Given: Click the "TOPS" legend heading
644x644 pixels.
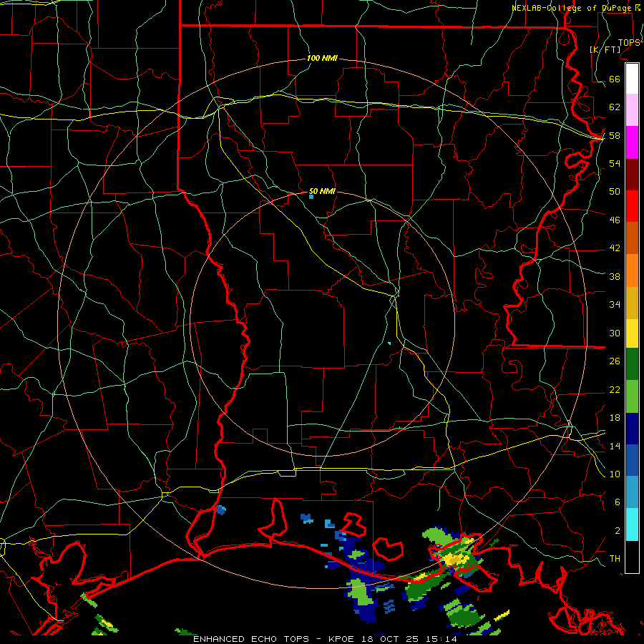Looking at the screenshot, I should click(x=629, y=43).
